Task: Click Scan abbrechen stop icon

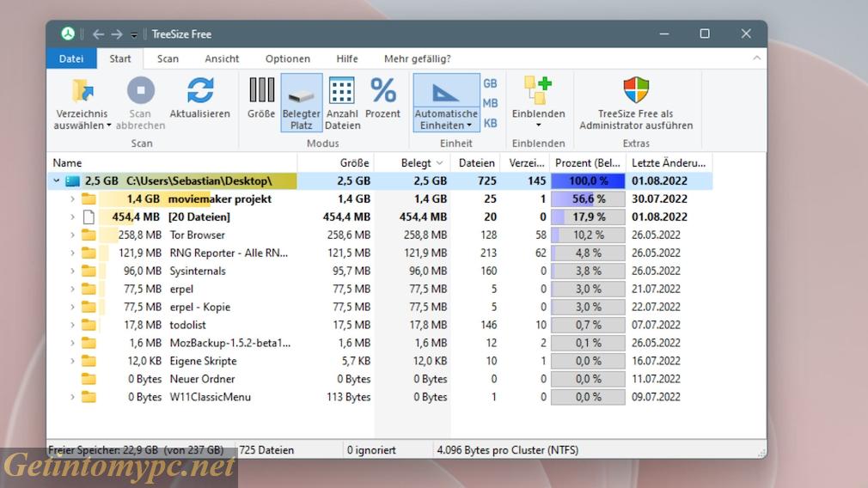Action: pos(141,90)
